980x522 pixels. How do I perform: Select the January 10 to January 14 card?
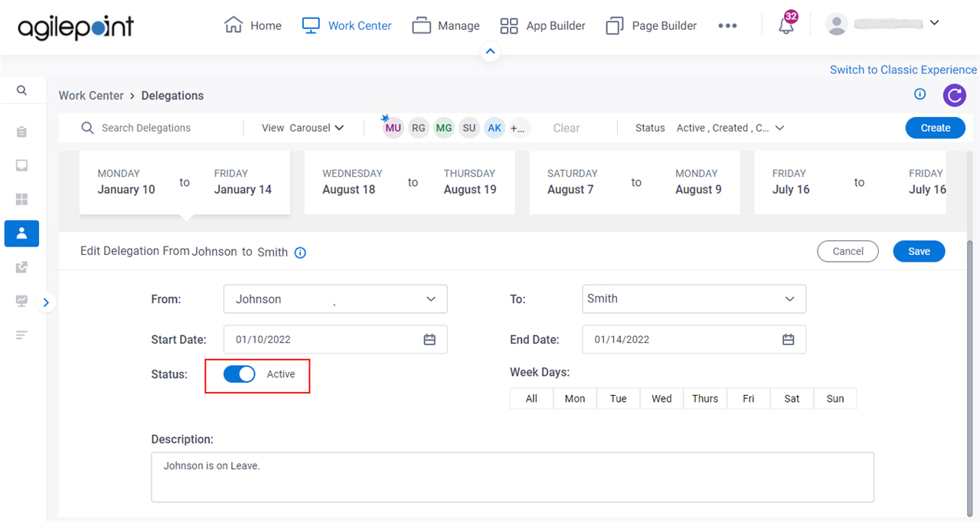185,182
